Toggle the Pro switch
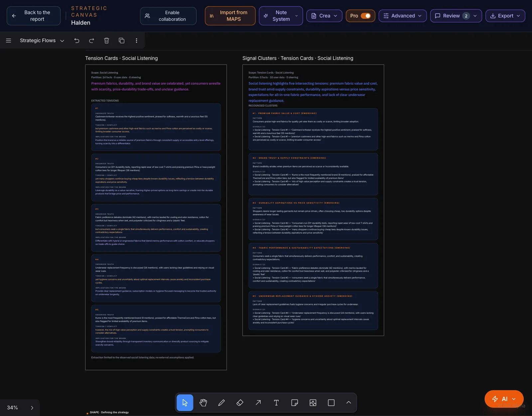Viewport: 532px width, 416px height. coord(365,16)
